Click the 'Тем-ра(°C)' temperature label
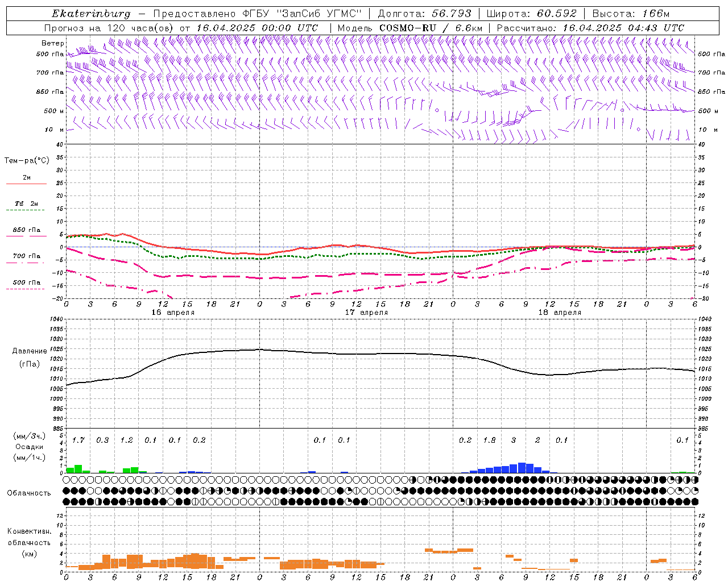This screenshot has width=728, height=582. [x=27, y=161]
